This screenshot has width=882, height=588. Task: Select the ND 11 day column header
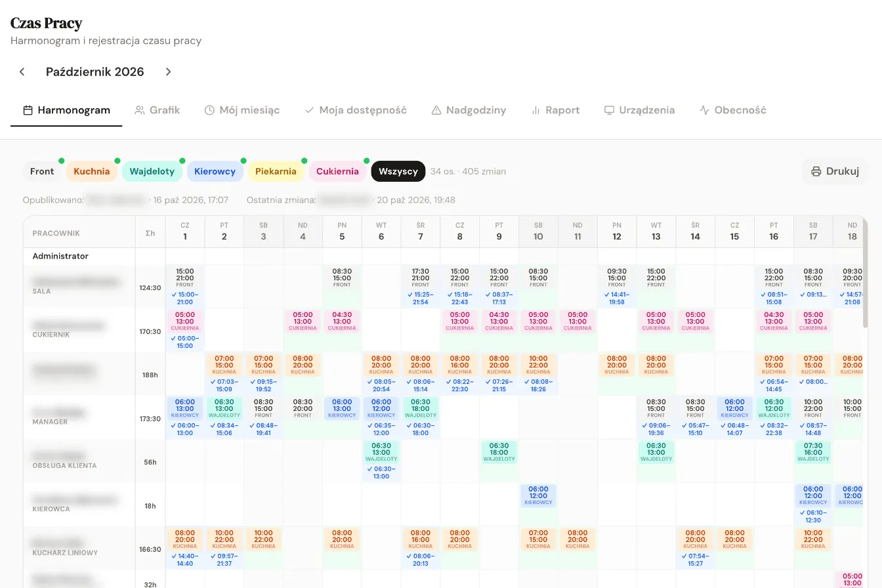coord(577,231)
